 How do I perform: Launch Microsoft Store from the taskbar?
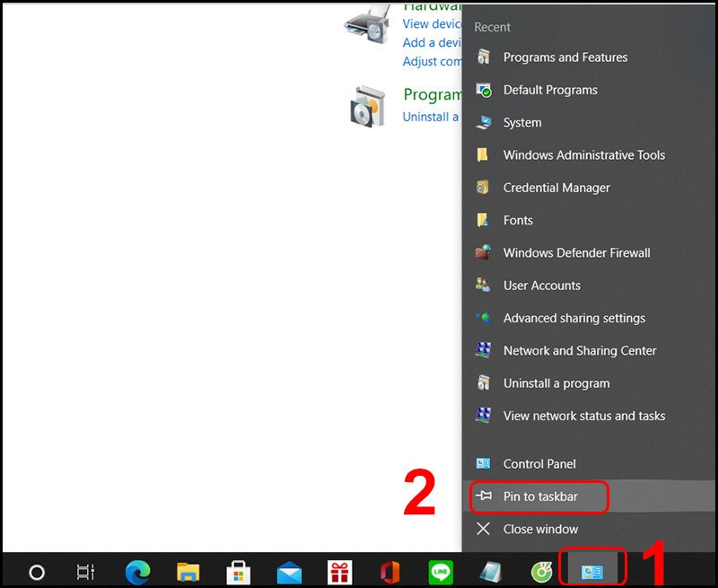coord(237,571)
